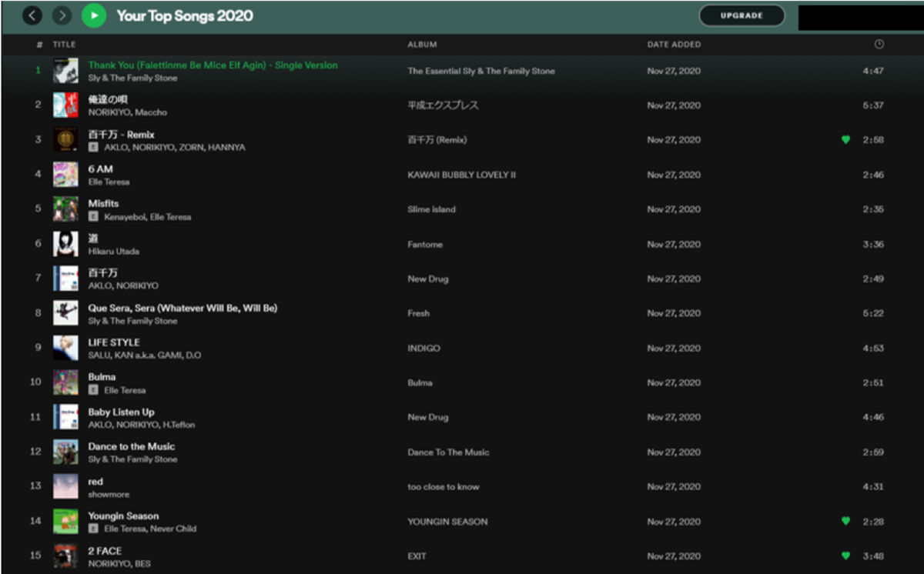Select track title Baby Listen Up

121,412
